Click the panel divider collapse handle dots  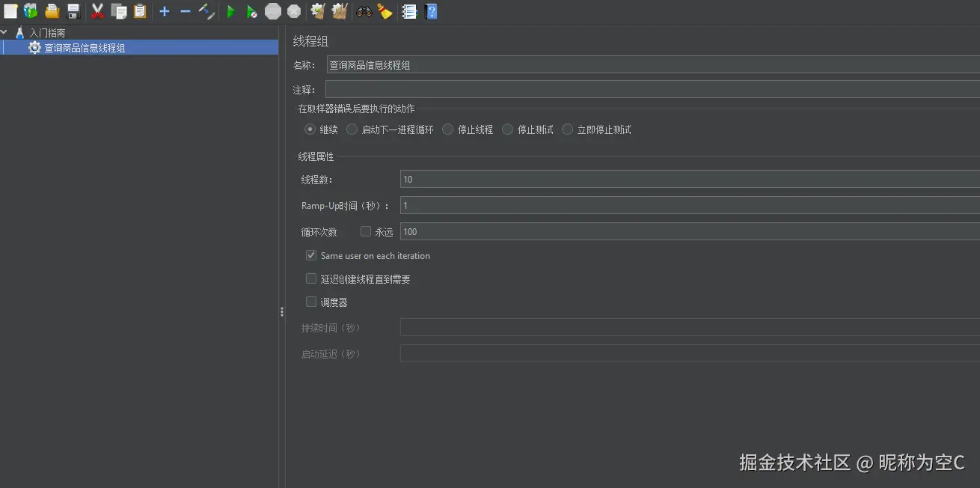(x=282, y=311)
